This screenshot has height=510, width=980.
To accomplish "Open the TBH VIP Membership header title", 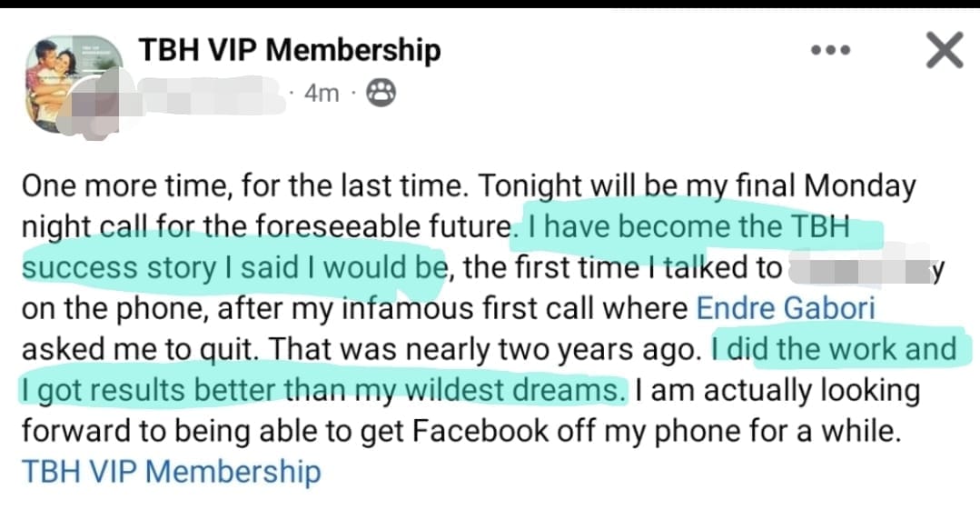I will pos(289,50).
